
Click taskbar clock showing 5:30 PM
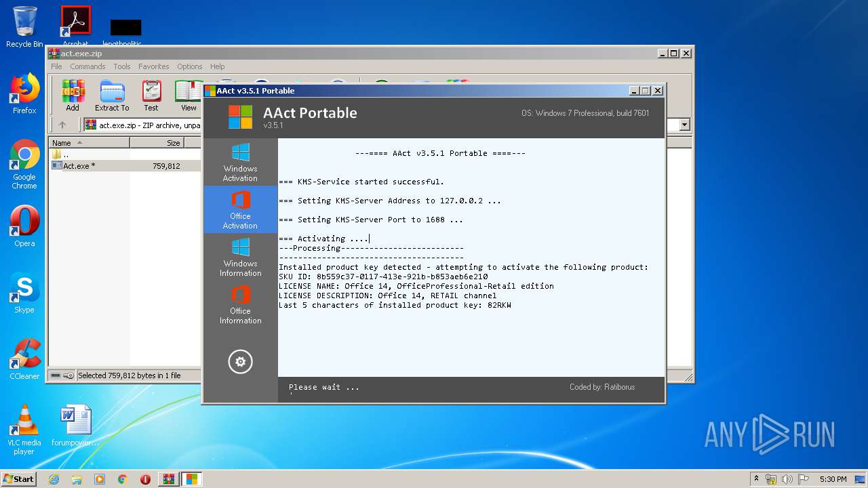coord(833,479)
